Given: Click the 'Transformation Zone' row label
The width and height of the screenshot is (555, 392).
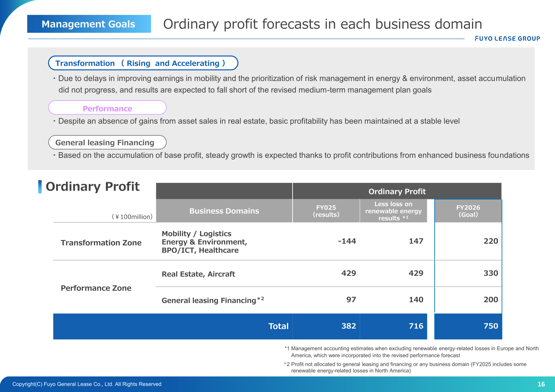Looking at the screenshot, I should [101, 243].
